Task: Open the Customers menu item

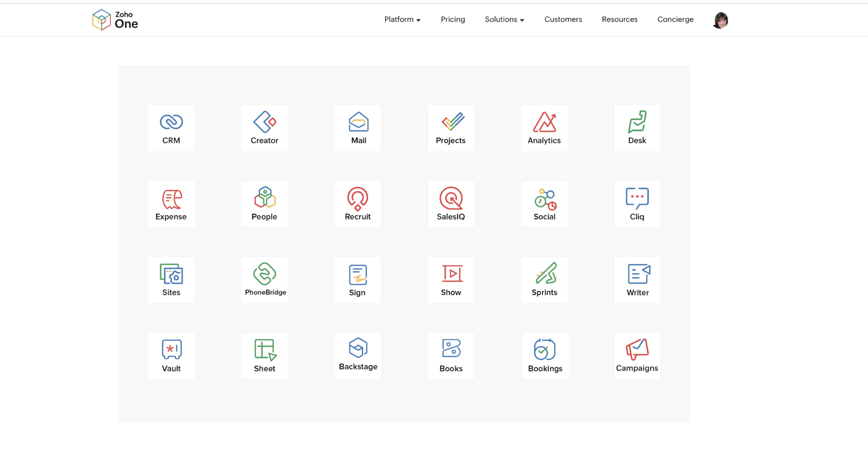Action: [563, 19]
